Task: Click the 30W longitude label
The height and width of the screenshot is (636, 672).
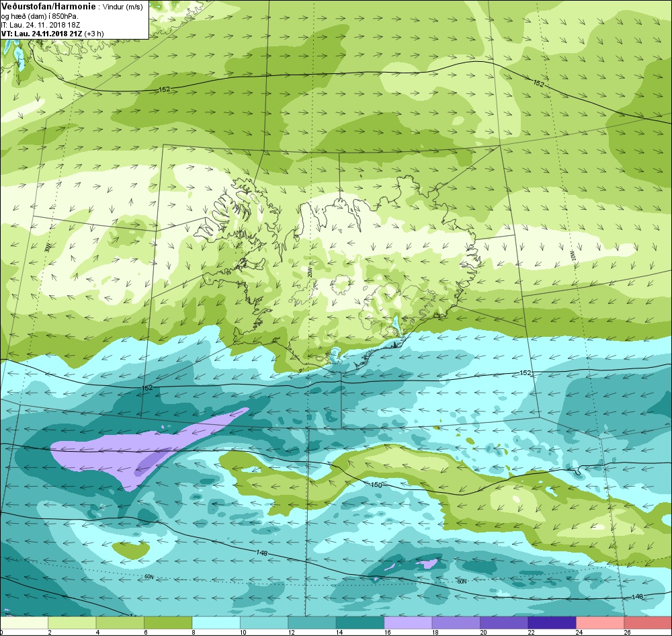Action: [47, 247]
